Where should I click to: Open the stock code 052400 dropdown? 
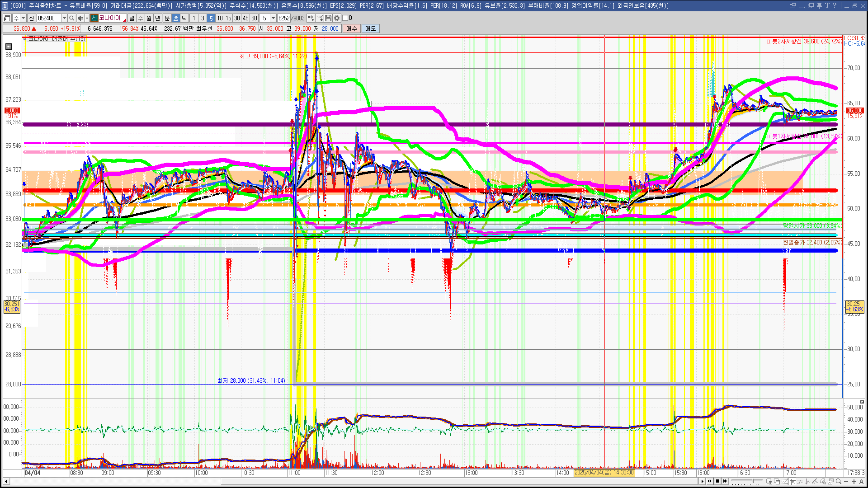[x=64, y=18]
